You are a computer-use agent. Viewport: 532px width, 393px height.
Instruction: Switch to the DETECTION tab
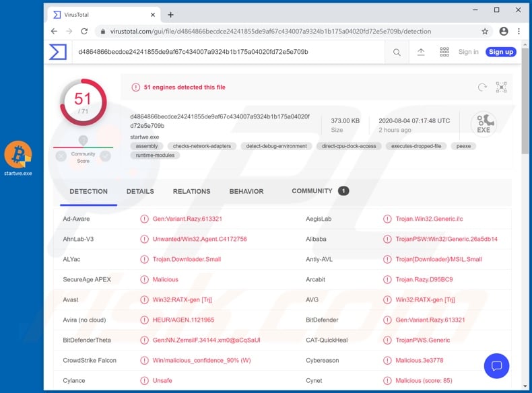tap(88, 191)
